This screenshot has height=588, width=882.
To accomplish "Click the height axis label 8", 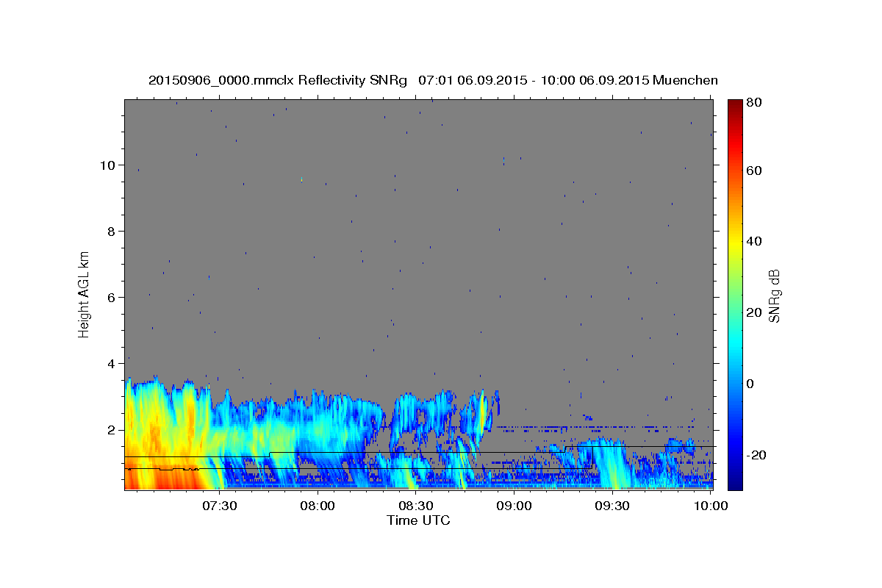I will point(112,232).
